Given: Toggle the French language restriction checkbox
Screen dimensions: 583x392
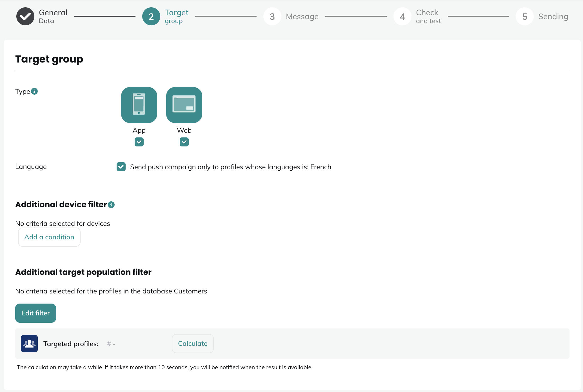Looking at the screenshot, I should (x=121, y=167).
